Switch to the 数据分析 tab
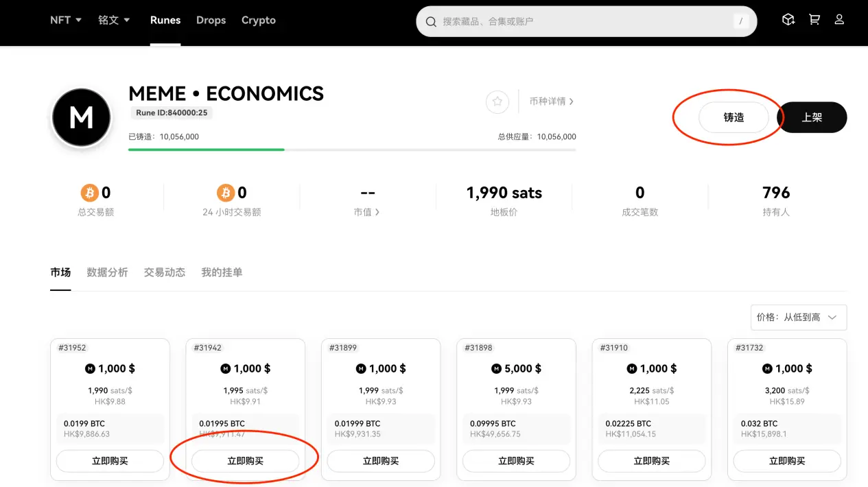868x487 pixels. [107, 272]
